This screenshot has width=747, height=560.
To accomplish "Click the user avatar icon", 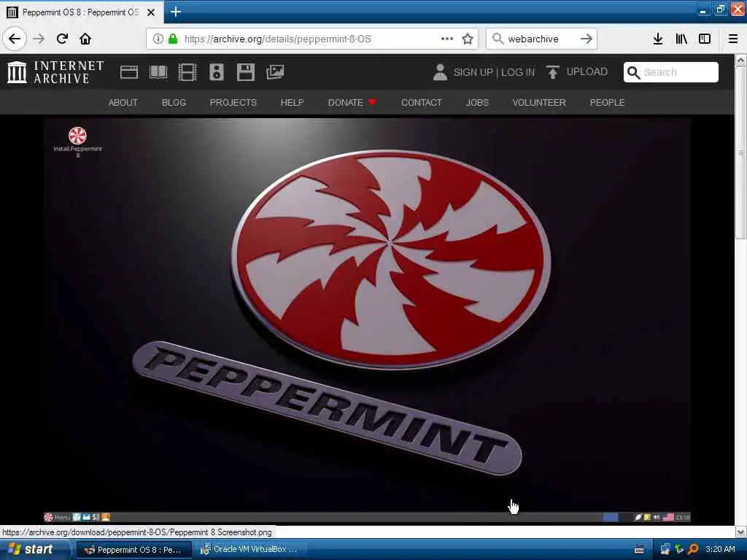I will (x=440, y=72).
